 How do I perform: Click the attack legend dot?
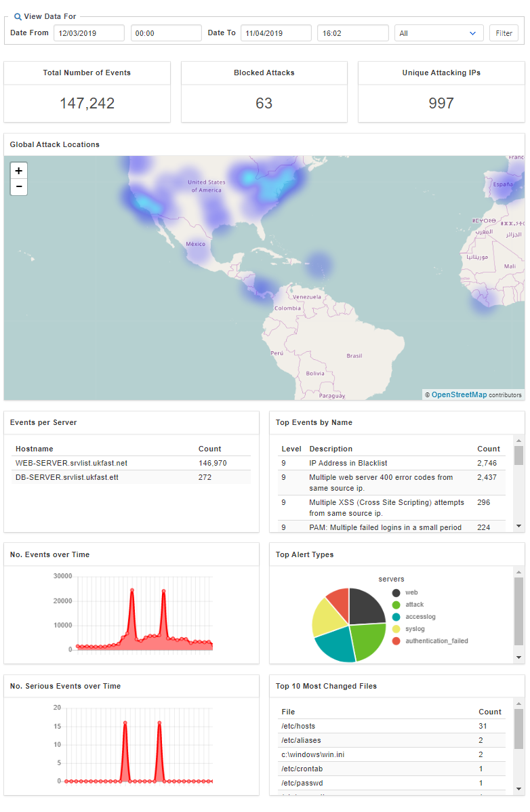(x=396, y=605)
